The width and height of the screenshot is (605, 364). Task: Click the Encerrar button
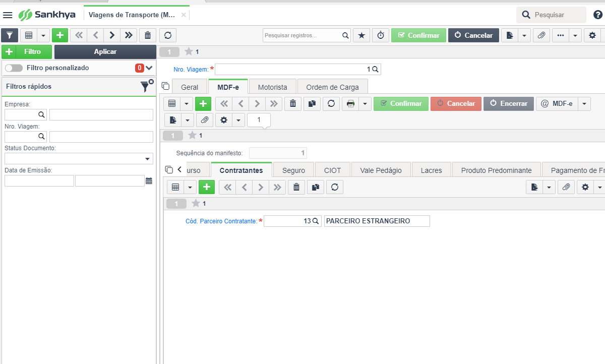[x=509, y=103]
